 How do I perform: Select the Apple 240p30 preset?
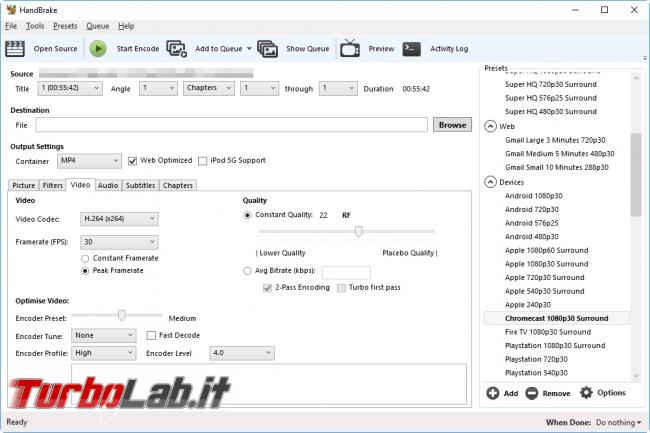[528, 305]
